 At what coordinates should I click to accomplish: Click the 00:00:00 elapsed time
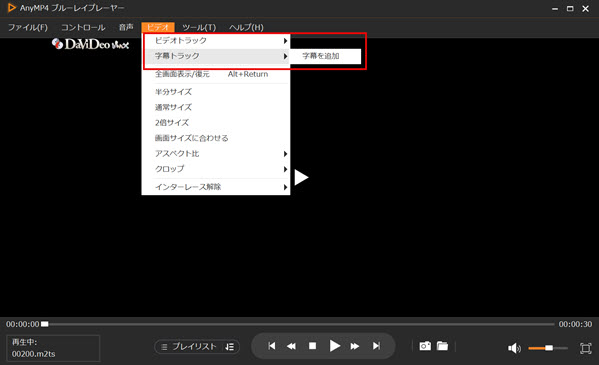(23, 324)
